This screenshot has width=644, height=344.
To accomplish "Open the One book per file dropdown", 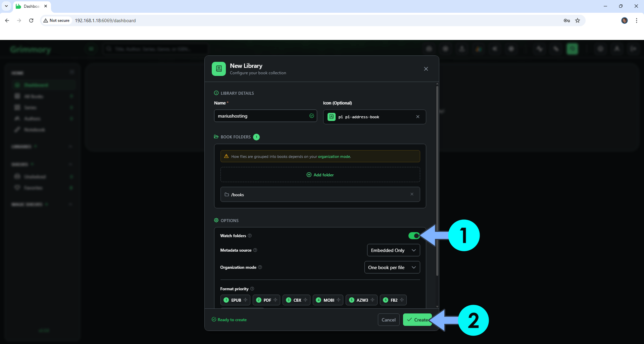I will click(x=392, y=267).
